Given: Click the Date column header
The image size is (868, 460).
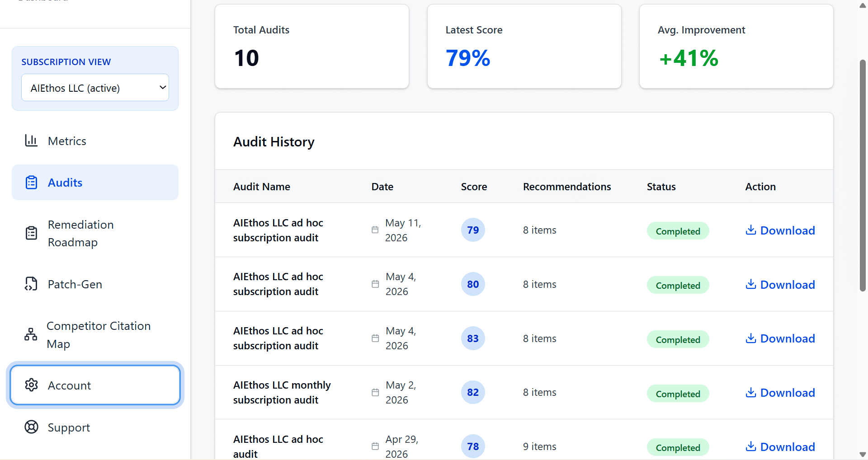Looking at the screenshot, I should (382, 187).
